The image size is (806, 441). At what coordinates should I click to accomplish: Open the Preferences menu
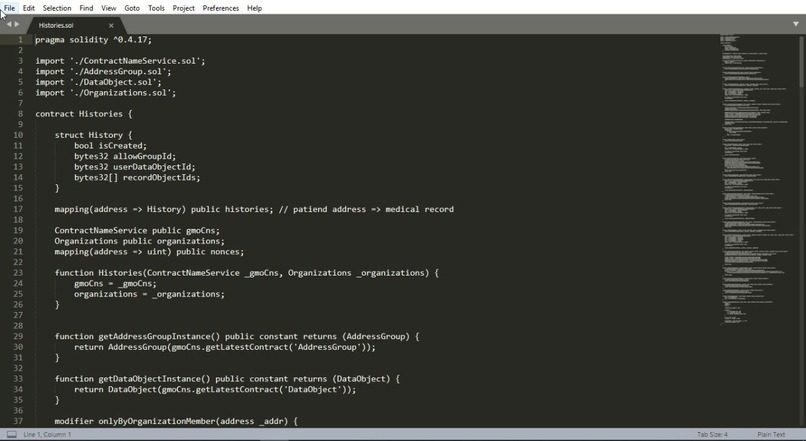click(221, 8)
